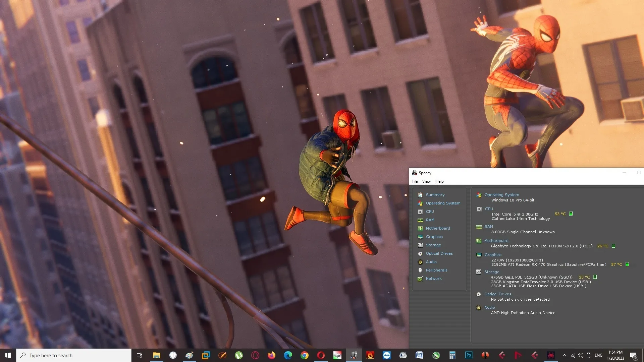Click the taskbar search box
Image resolution: width=644 pixels, height=362 pixels.
click(74, 355)
